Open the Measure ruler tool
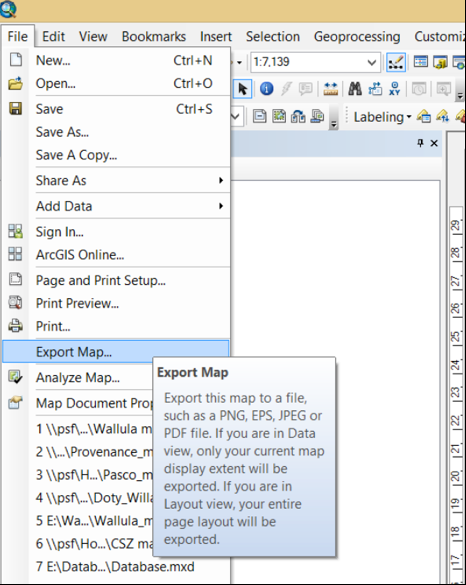The width and height of the screenshot is (466, 585). point(330,89)
